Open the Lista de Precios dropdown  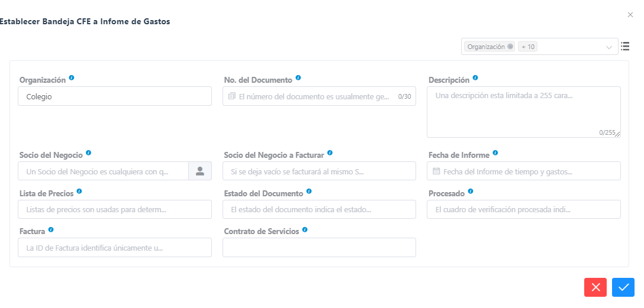[115, 209]
